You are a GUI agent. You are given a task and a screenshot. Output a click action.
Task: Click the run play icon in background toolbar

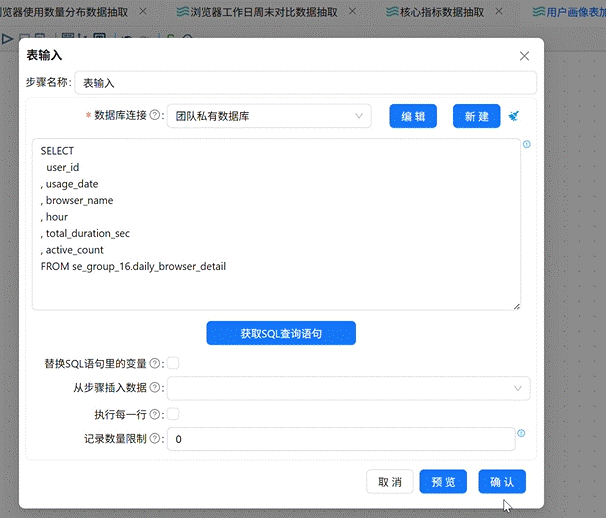(7, 39)
